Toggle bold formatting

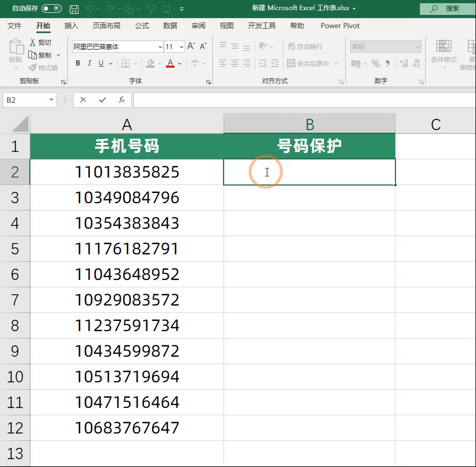tap(78, 63)
